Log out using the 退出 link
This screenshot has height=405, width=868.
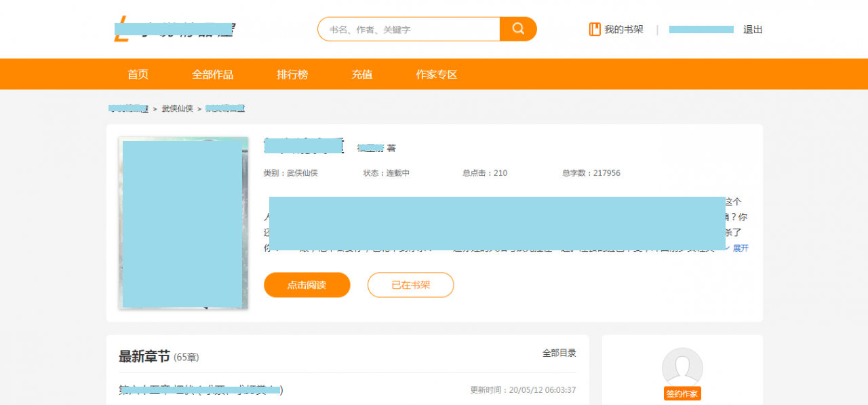click(753, 29)
